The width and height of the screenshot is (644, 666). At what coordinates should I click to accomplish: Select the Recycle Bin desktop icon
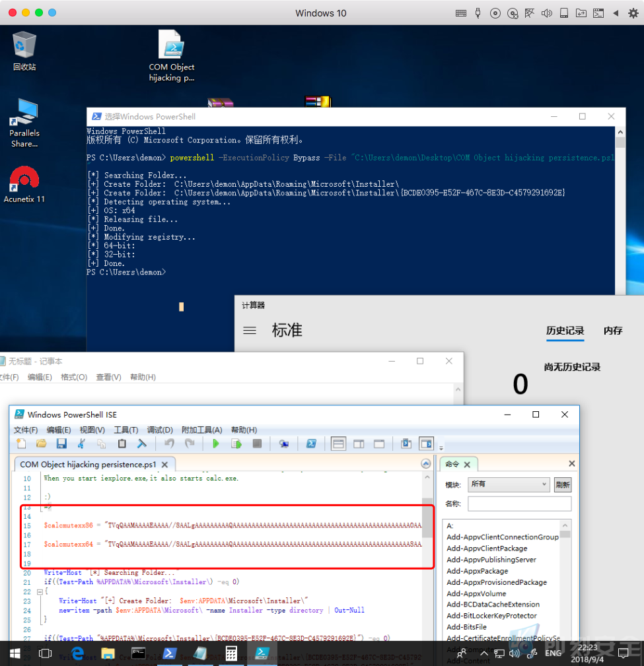tap(24, 51)
